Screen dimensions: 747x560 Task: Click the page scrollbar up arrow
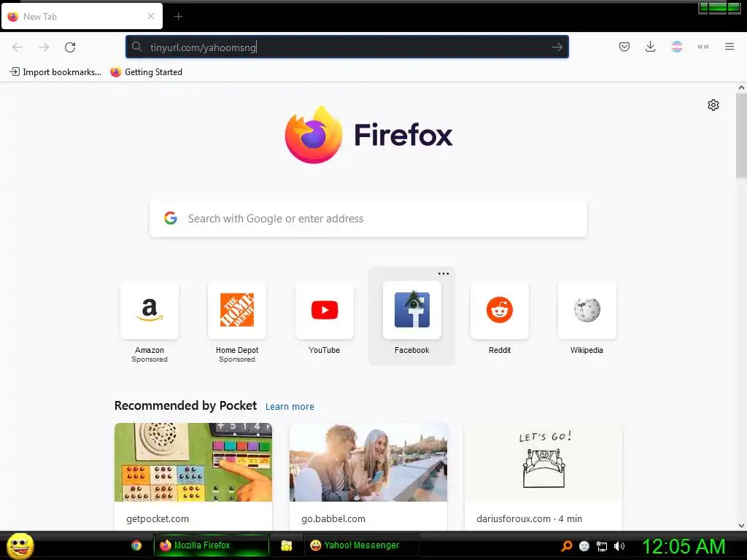click(741, 87)
